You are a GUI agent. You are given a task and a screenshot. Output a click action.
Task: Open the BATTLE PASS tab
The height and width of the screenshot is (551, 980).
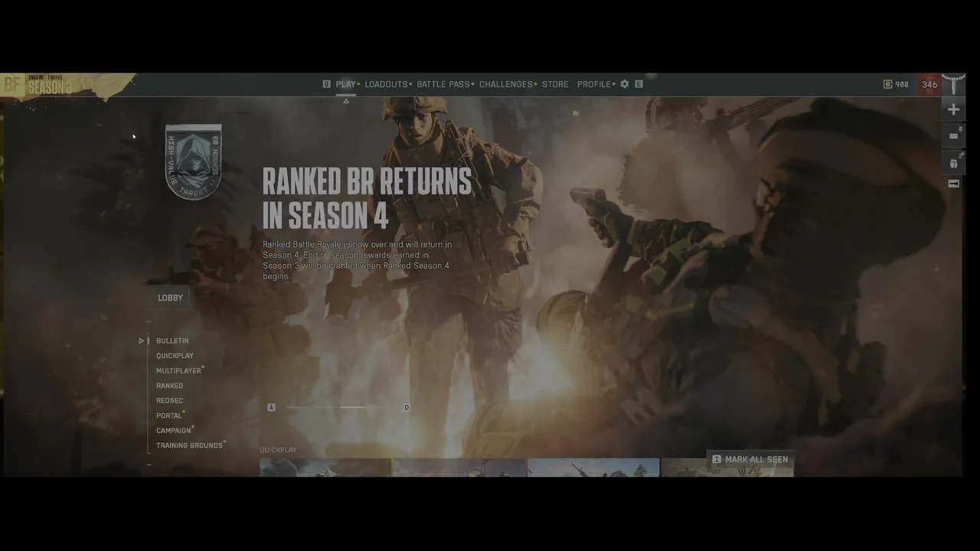point(443,84)
